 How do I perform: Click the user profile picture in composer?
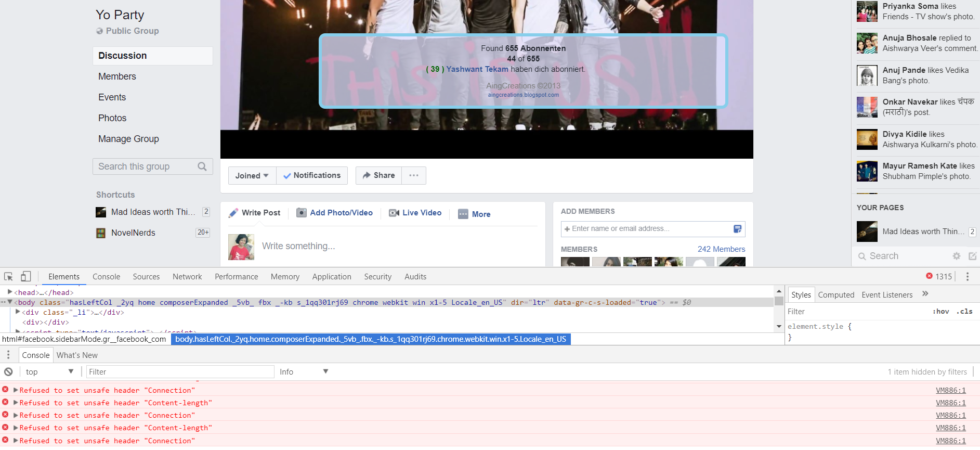click(241, 247)
